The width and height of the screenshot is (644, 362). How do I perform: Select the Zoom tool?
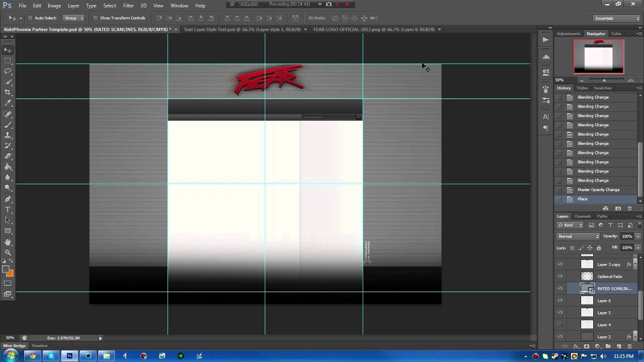tap(8, 253)
